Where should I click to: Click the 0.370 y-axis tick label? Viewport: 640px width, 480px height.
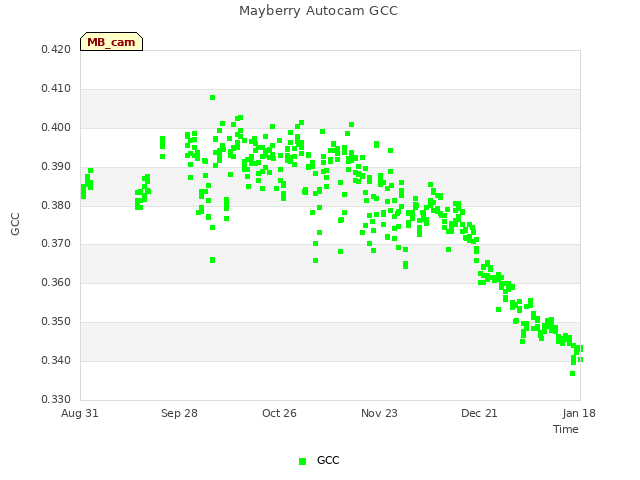point(56,244)
